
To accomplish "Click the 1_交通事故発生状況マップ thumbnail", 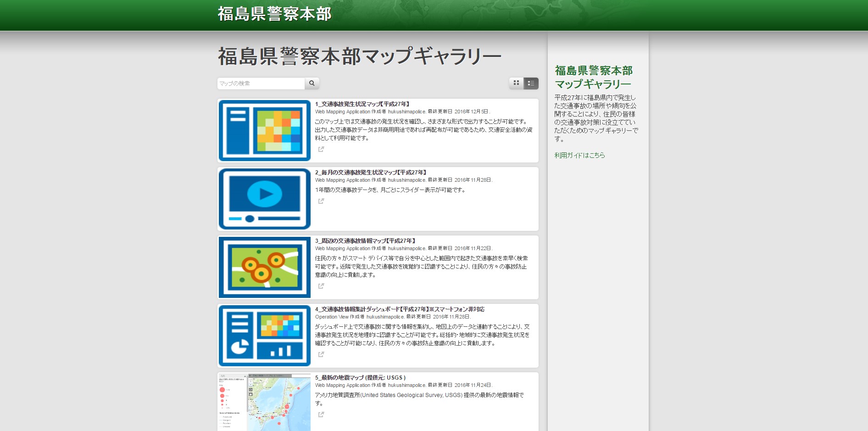I will (x=265, y=130).
